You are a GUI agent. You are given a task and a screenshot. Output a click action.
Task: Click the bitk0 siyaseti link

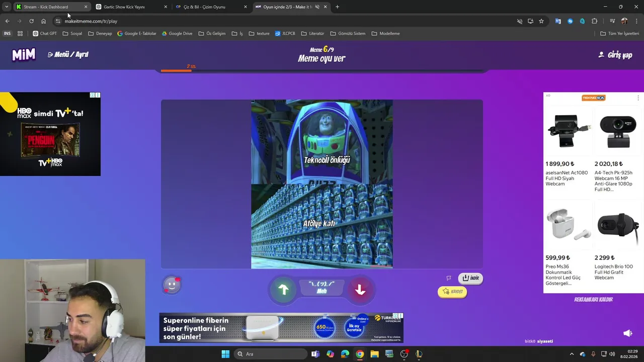click(x=539, y=341)
